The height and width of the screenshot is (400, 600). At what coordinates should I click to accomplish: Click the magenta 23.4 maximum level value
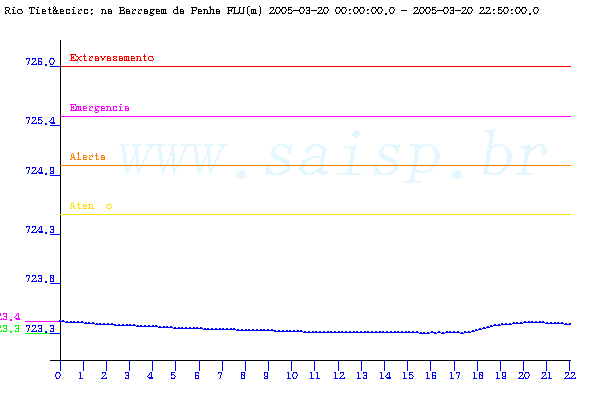point(10,317)
